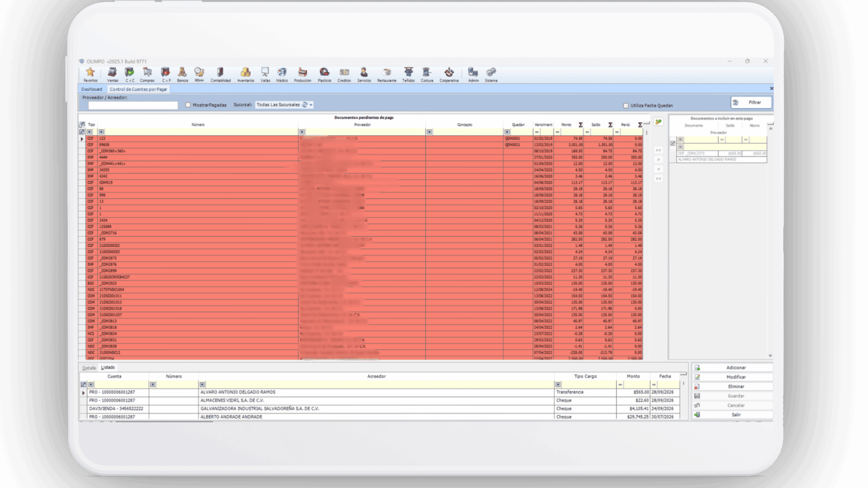Click the Modificar button

coord(732,377)
